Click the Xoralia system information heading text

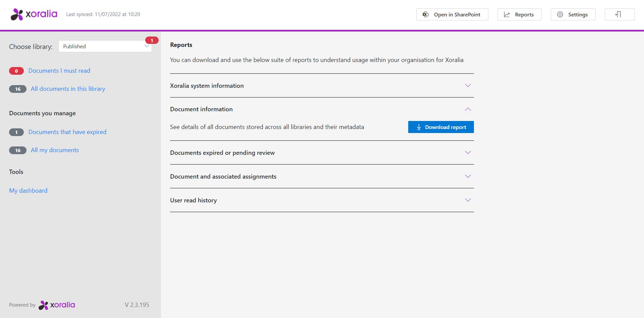click(x=207, y=86)
